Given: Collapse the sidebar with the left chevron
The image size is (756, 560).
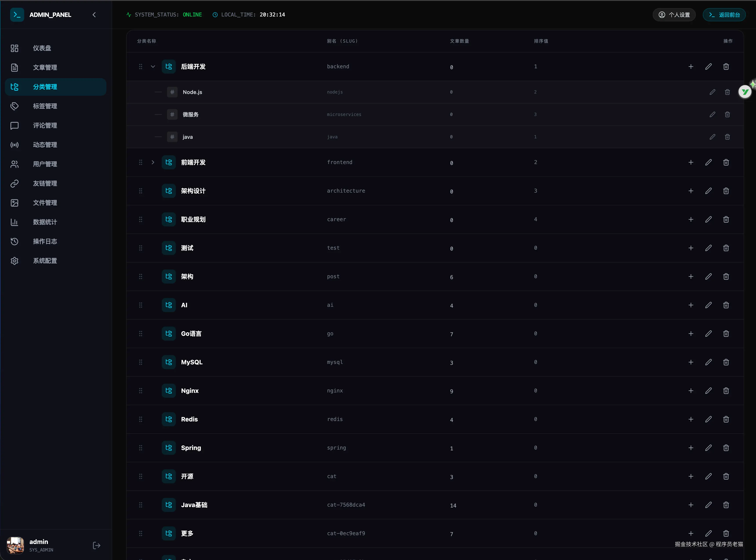Looking at the screenshot, I should pyautogui.click(x=94, y=14).
